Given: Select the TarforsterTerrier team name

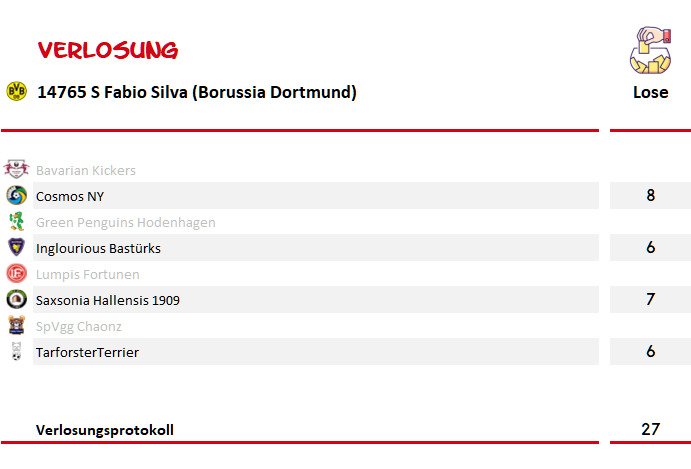Looking at the screenshot, I should coord(87,352).
